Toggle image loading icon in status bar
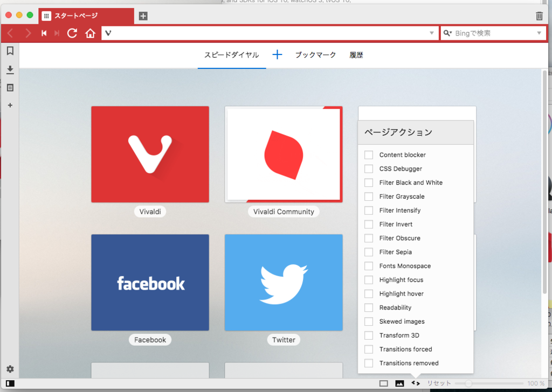 click(399, 383)
